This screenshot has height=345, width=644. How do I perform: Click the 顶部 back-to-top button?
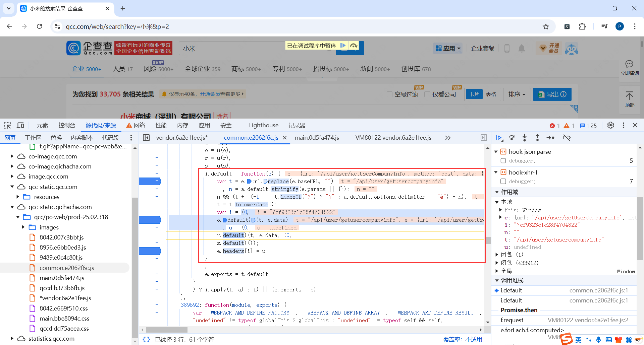pyautogui.click(x=630, y=99)
